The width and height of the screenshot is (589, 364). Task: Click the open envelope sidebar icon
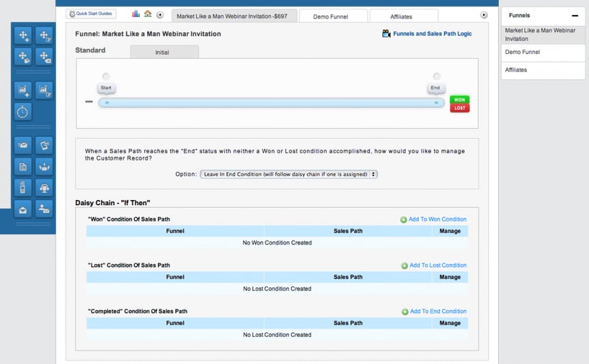(23, 209)
